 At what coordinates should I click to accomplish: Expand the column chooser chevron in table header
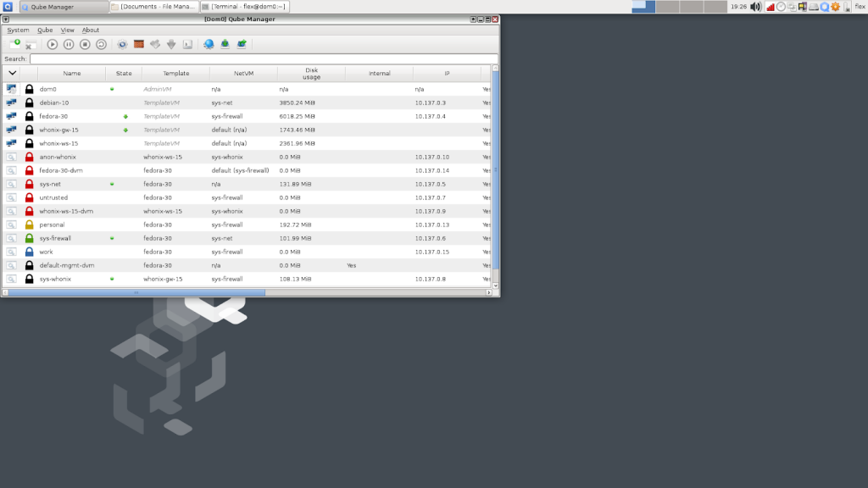click(12, 73)
